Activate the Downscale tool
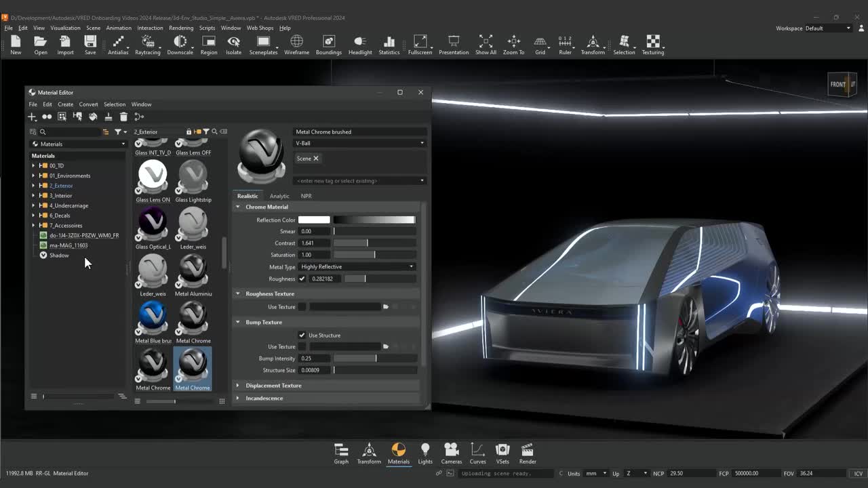Screen dimensions: 868x488 tap(180, 45)
